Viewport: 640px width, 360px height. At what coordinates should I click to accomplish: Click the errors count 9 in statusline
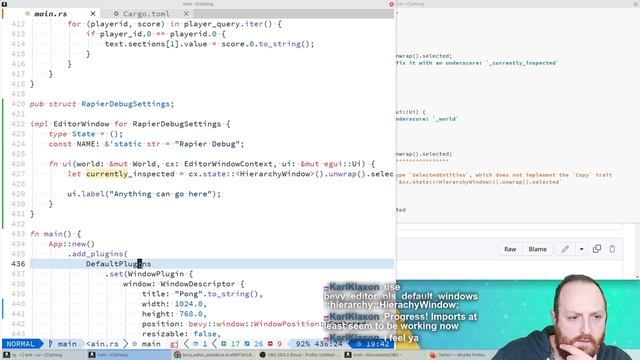pos(276,344)
